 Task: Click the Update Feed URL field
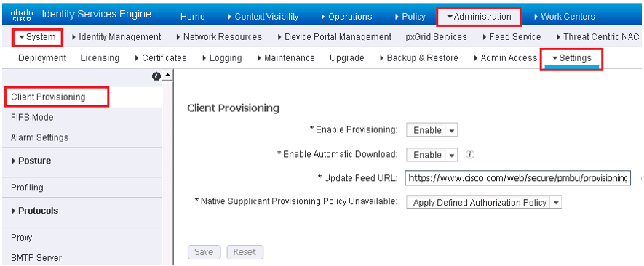(x=517, y=178)
